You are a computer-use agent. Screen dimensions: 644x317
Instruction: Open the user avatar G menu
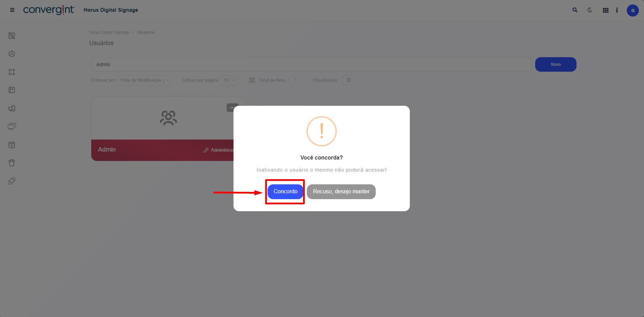[x=633, y=10]
